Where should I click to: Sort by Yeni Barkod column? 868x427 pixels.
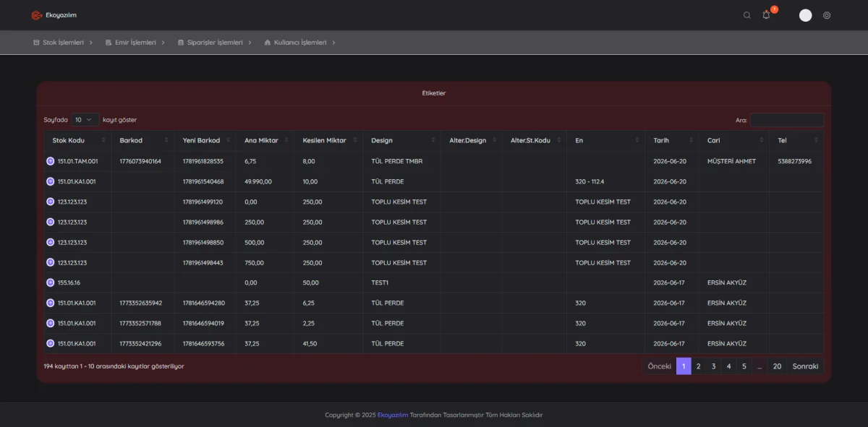pyautogui.click(x=205, y=140)
